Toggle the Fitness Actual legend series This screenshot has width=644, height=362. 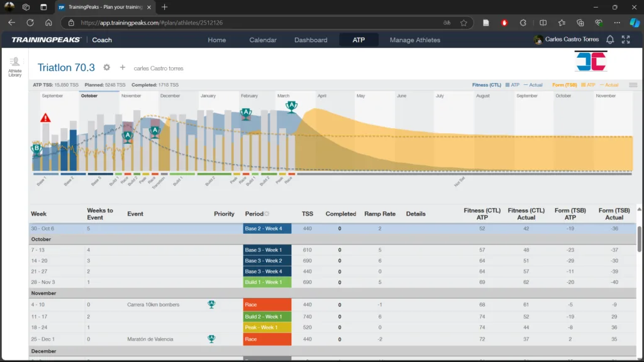[x=533, y=85]
